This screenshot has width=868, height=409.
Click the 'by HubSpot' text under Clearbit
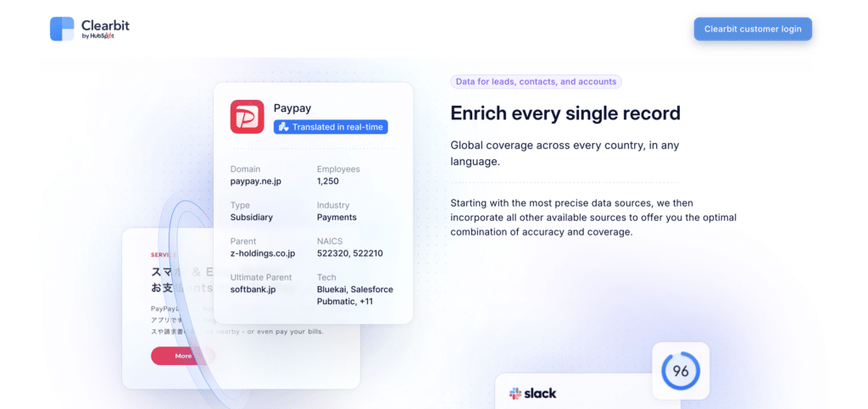[x=97, y=36]
